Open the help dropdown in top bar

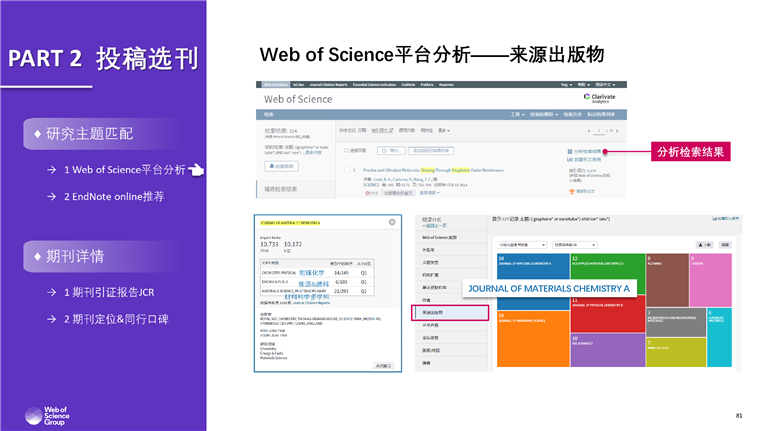(x=584, y=85)
